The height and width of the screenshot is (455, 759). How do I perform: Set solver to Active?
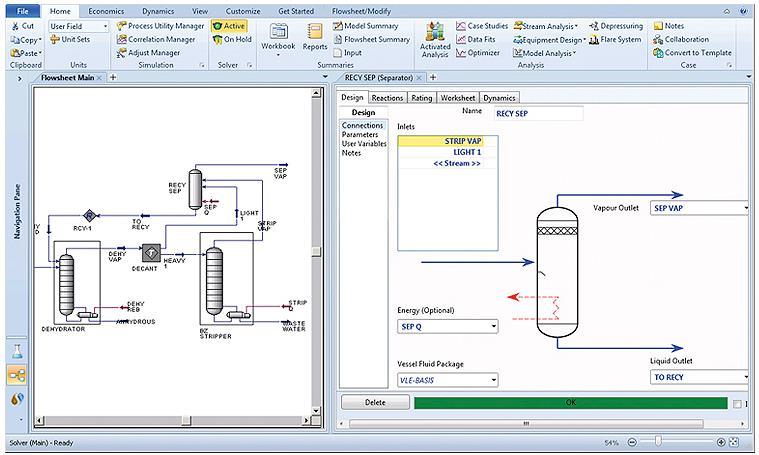tap(229, 26)
